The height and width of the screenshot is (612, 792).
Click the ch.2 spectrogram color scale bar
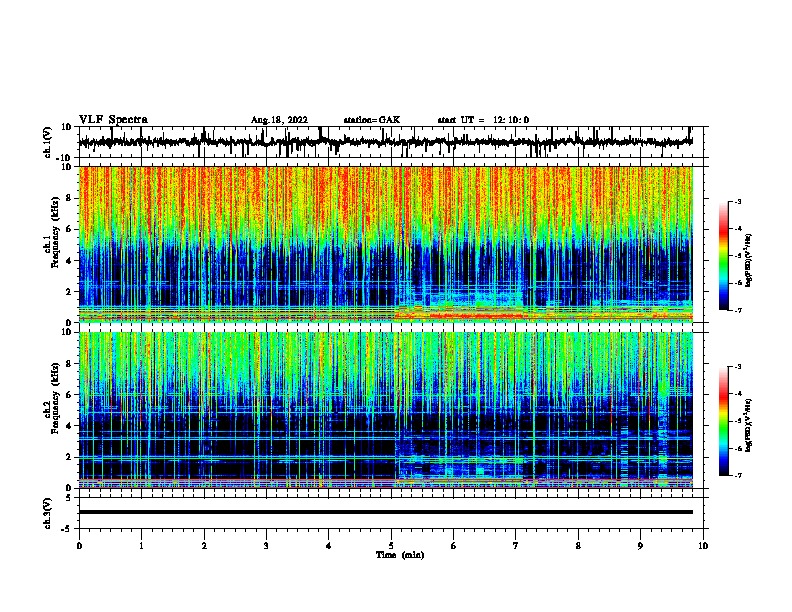[723, 421]
